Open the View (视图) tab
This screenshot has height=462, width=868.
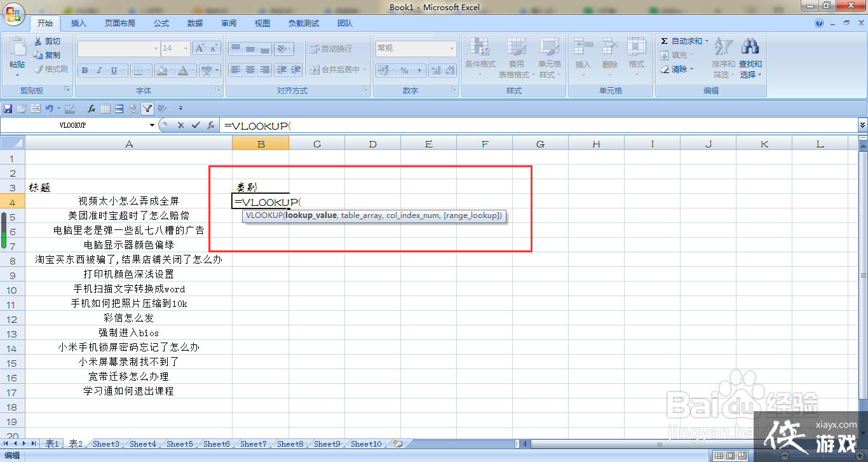point(262,23)
